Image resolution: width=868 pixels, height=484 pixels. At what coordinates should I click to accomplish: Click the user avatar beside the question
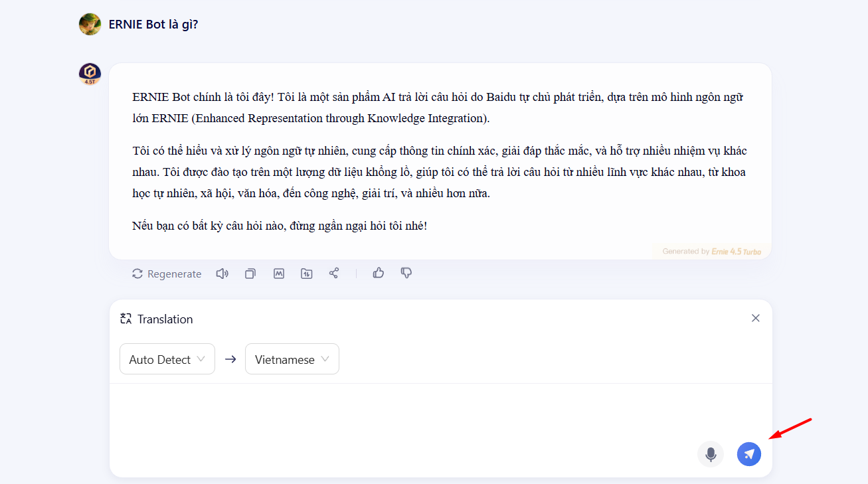[x=90, y=25]
